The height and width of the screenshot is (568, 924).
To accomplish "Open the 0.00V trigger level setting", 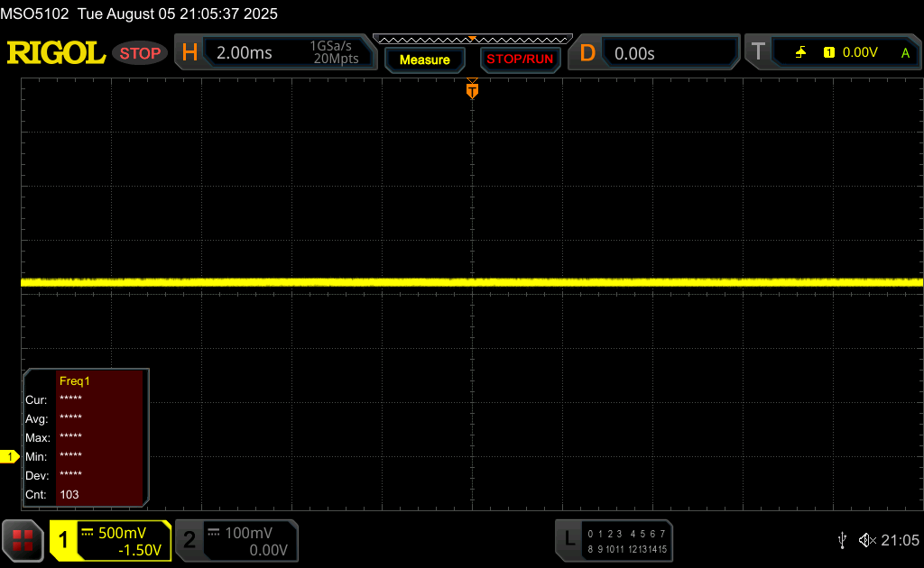I will [x=859, y=53].
